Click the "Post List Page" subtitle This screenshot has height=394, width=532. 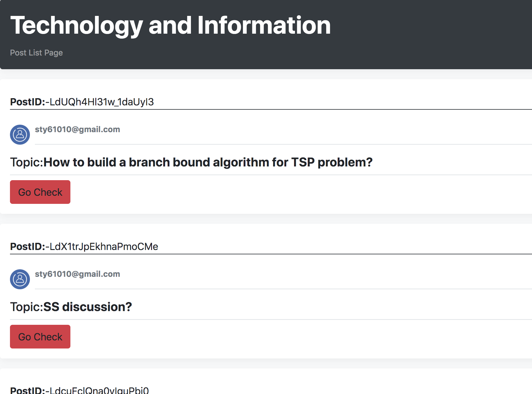pos(36,53)
